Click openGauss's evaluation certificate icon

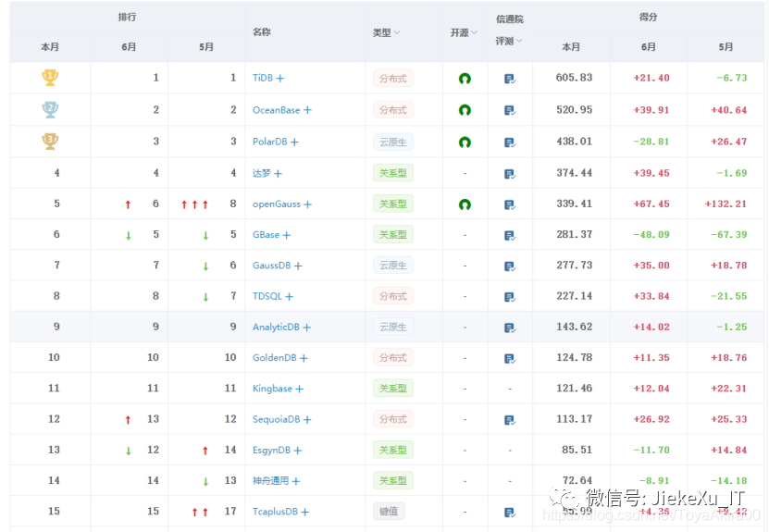(510, 205)
